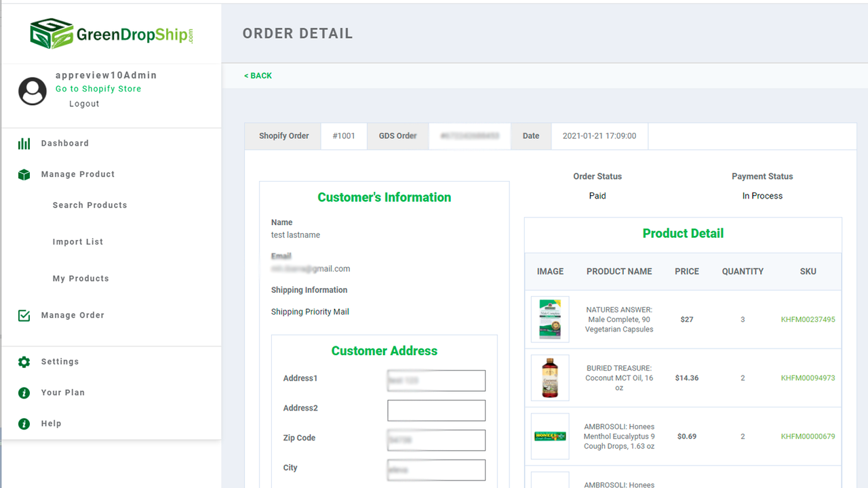Open SKU link KHFM00237495

[808, 319]
